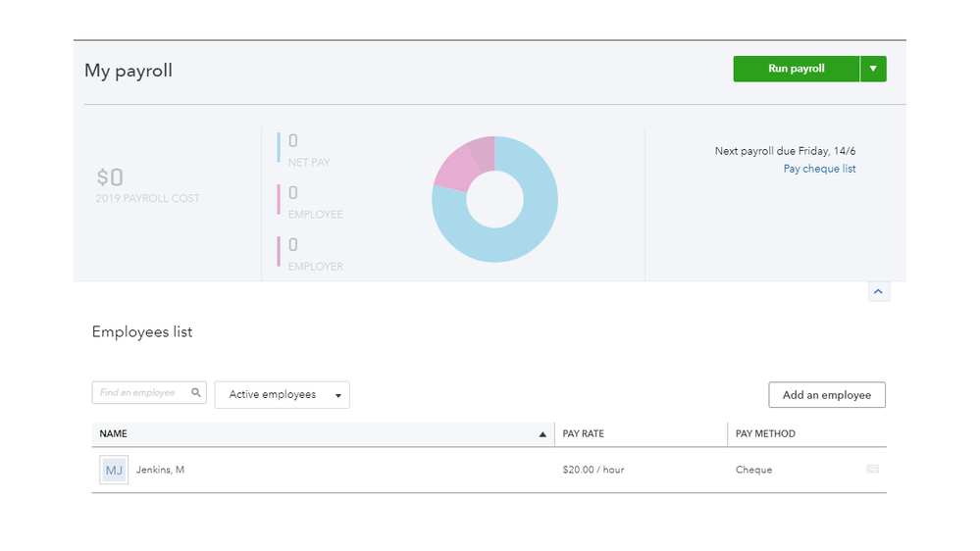Click the EMPLOYER legend entry

(x=310, y=254)
